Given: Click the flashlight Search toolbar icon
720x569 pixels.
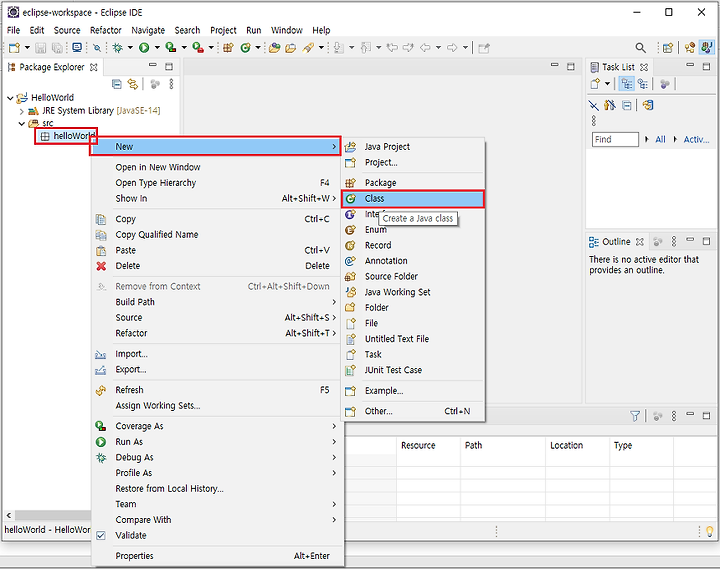Looking at the screenshot, I should click(308, 47).
